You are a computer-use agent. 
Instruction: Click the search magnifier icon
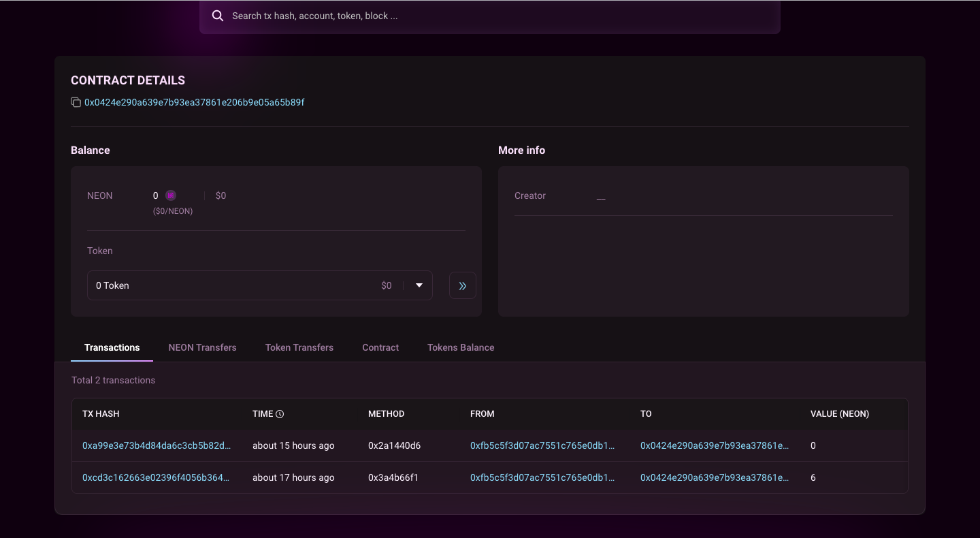pos(218,15)
